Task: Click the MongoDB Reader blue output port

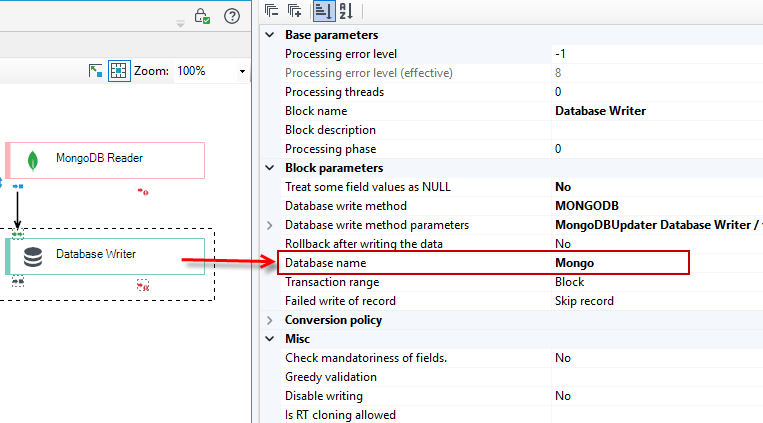Action: point(18,186)
